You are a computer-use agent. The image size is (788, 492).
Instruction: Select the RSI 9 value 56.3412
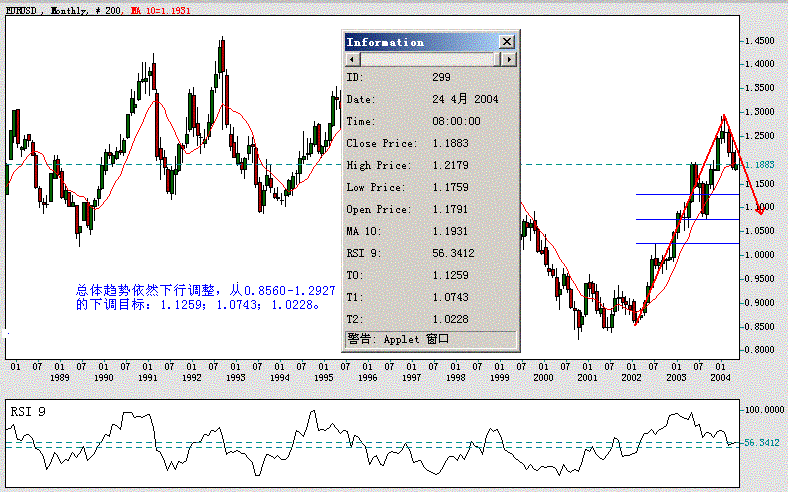pos(453,253)
